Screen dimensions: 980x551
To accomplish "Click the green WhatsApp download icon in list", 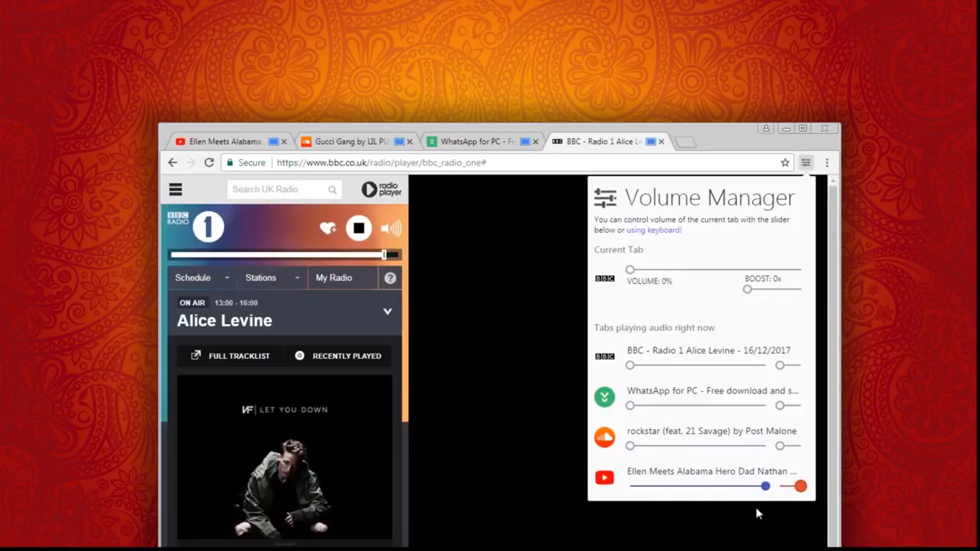I will [x=604, y=397].
